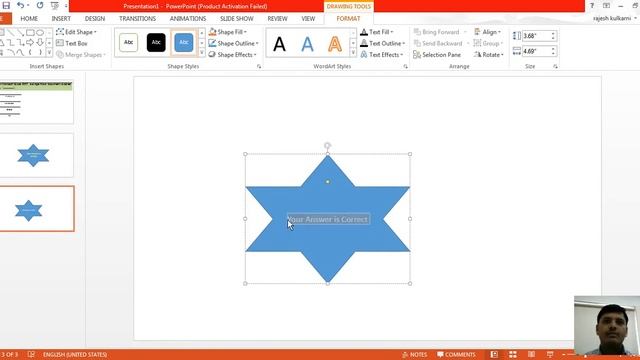
Task: Open the TRANSITIONS tab
Action: tap(137, 19)
